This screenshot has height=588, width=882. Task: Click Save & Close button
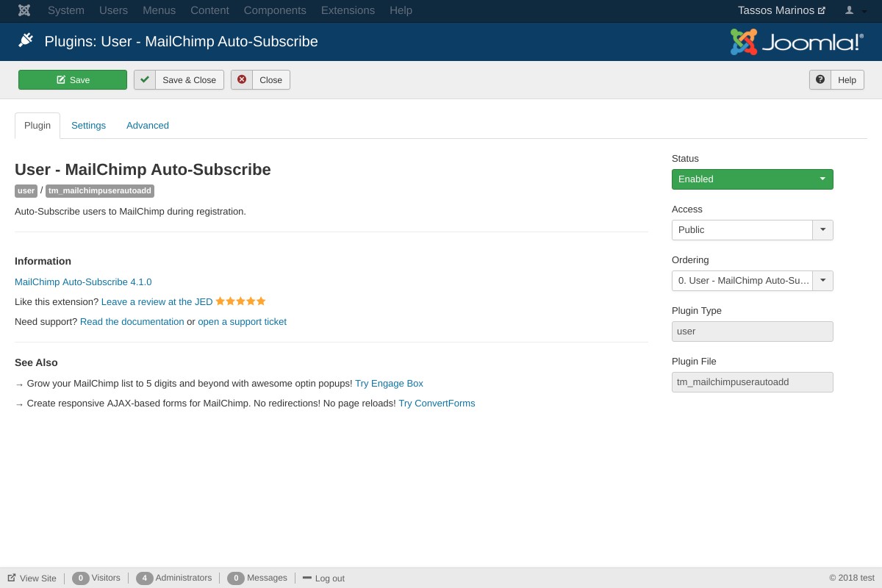pos(179,79)
